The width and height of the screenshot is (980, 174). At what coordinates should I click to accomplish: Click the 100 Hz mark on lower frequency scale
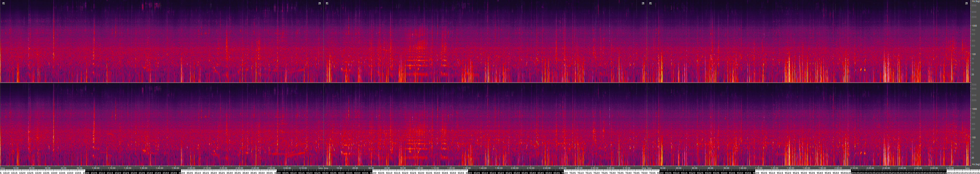click(x=973, y=138)
